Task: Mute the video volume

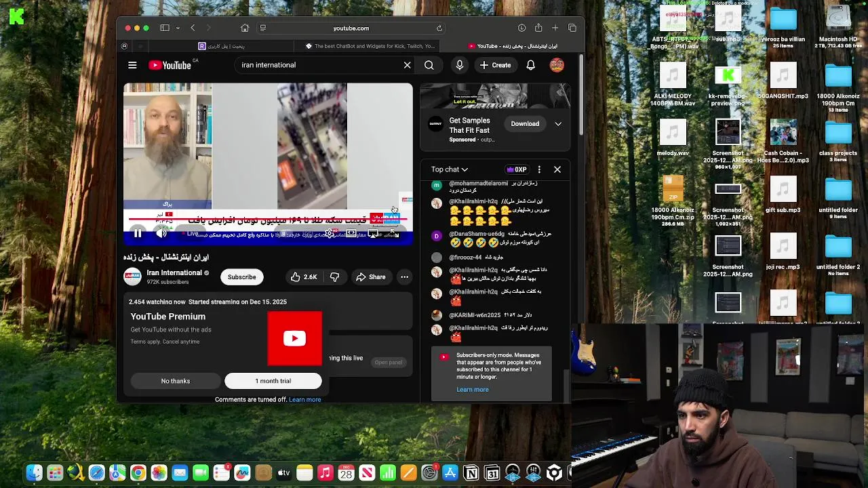Action: click(161, 234)
